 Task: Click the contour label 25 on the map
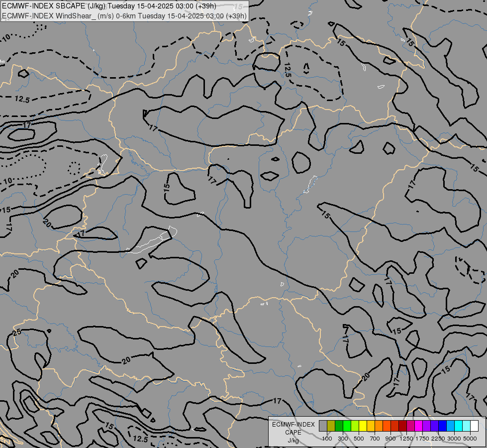click(17, 333)
